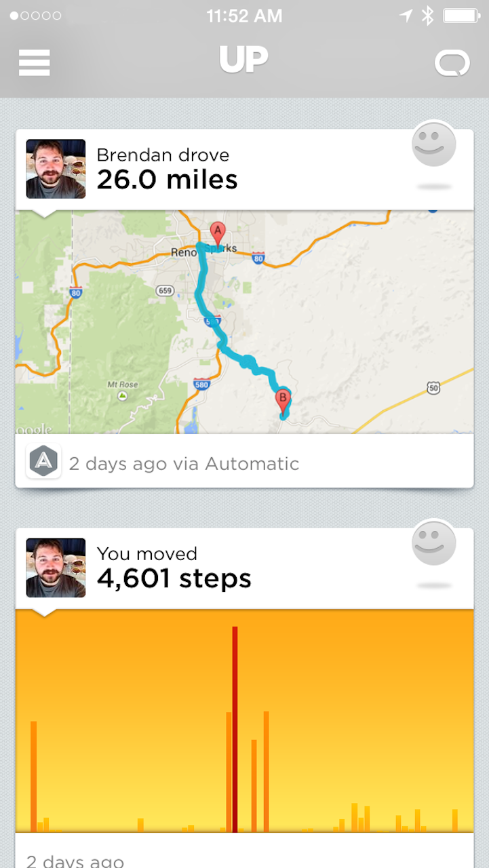This screenshot has width=489, height=868.
Task: Tap the Mt Rose peak icon on map
Action: coord(122,395)
